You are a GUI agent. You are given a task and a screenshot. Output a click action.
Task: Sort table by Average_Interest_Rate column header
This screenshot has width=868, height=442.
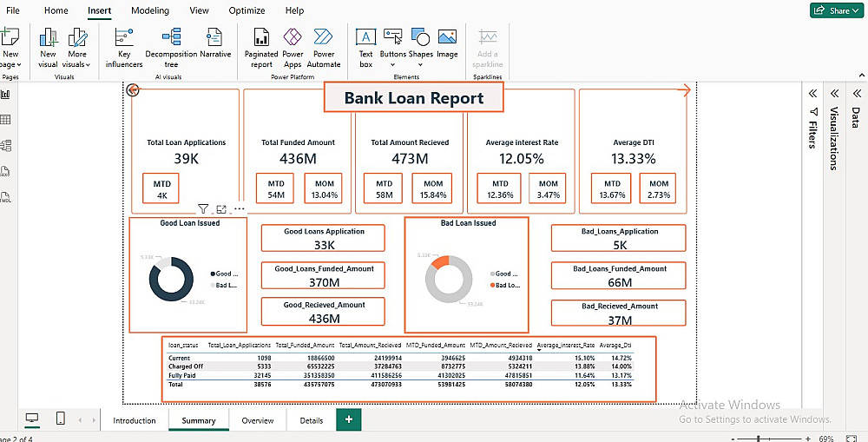pos(566,345)
